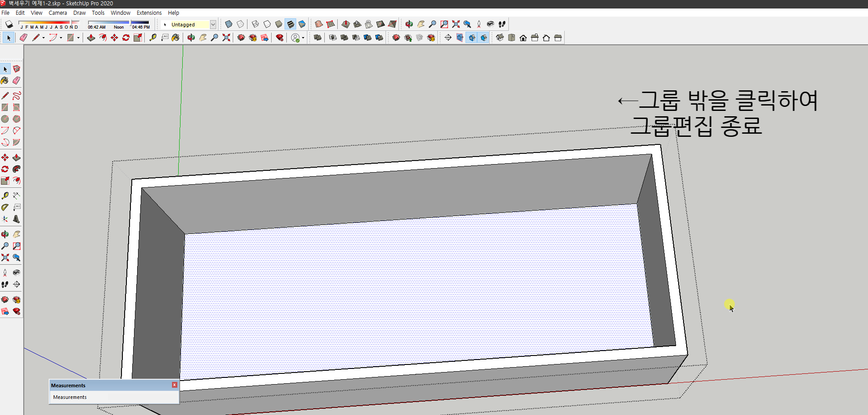
Task: Select the Trim solid tool
Action: pyautogui.click(x=368, y=38)
